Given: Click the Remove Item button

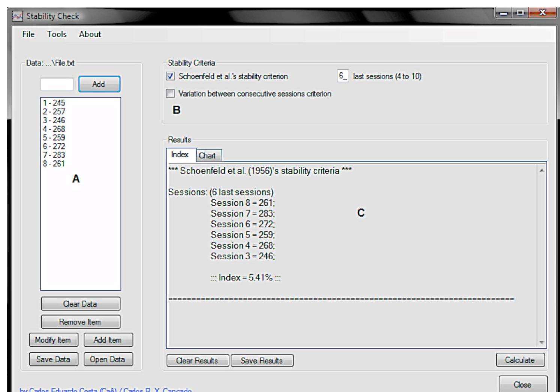Looking at the screenshot, I should click(x=81, y=322).
